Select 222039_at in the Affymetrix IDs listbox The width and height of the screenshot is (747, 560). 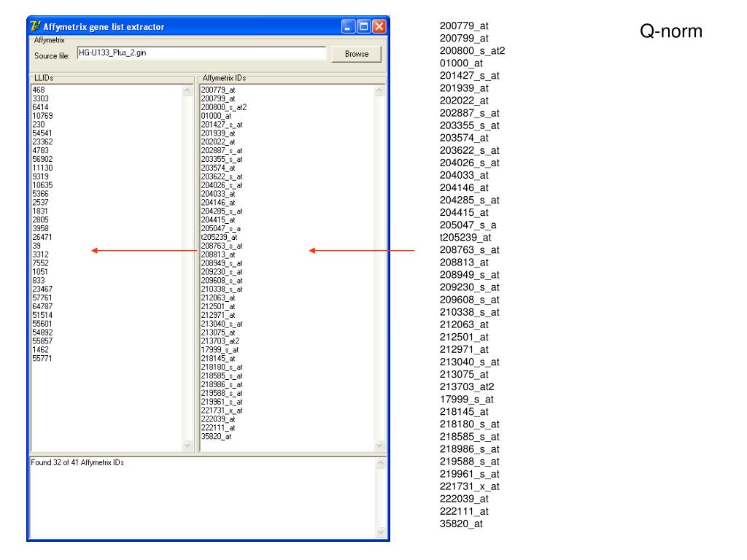click(x=217, y=419)
